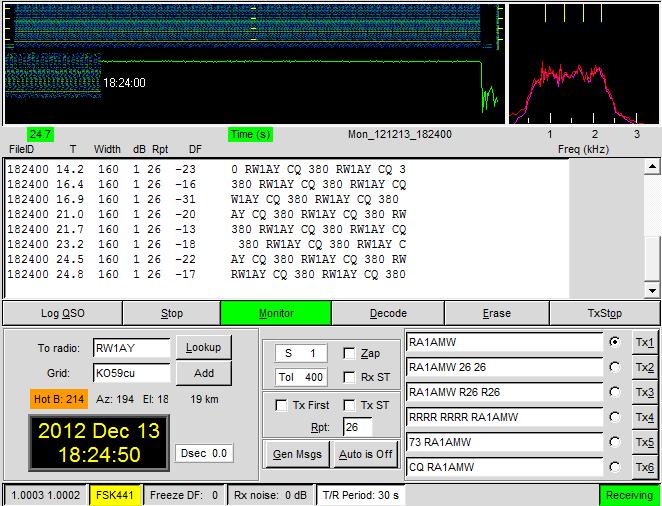The width and height of the screenshot is (662, 506).
Task: Click the Tx6 button
Action: click(645, 467)
